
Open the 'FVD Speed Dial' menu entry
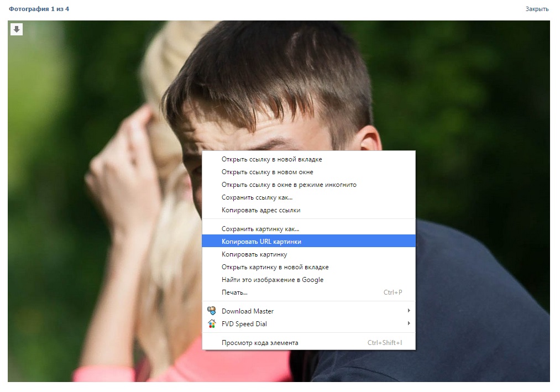pos(308,324)
